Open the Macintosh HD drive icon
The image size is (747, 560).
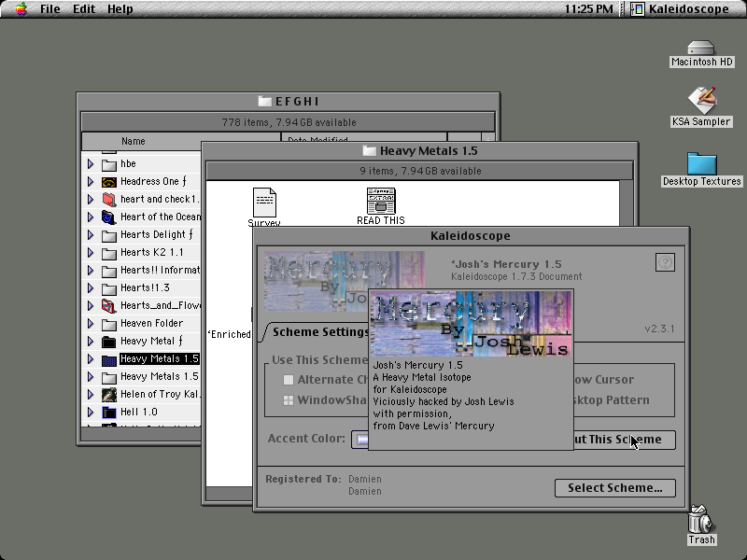(x=701, y=49)
